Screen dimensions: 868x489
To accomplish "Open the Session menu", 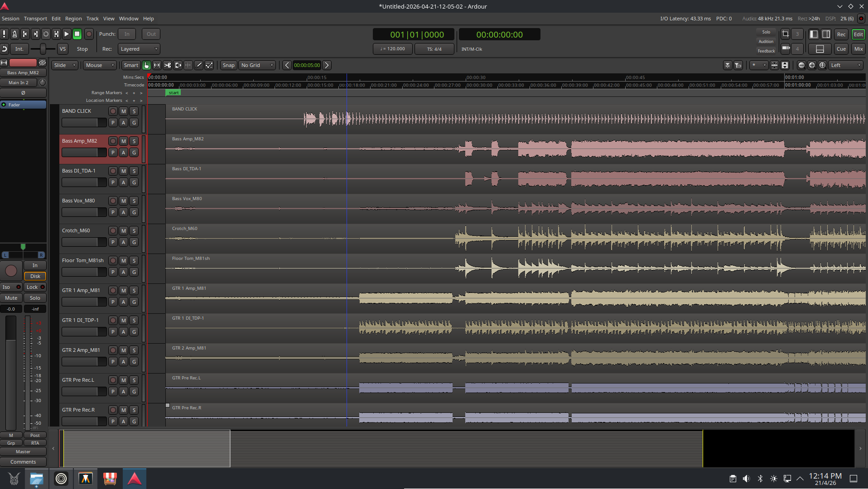I will click(10, 19).
